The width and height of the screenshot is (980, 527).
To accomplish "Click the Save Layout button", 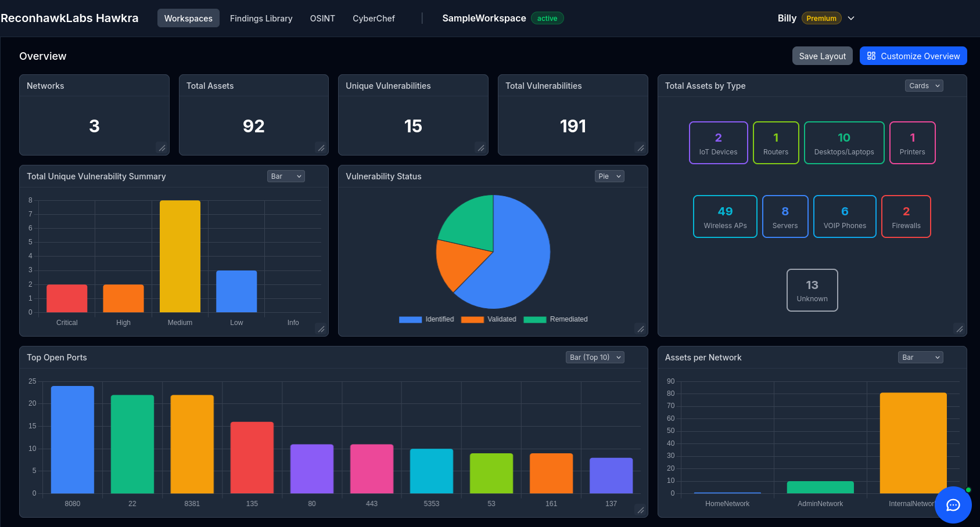I will (x=822, y=56).
